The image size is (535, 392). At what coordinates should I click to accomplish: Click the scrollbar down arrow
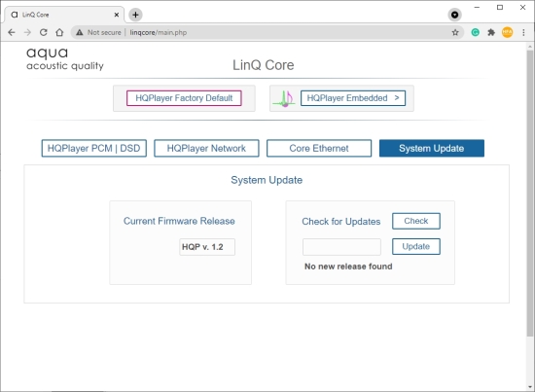pyautogui.click(x=530, y=387)
